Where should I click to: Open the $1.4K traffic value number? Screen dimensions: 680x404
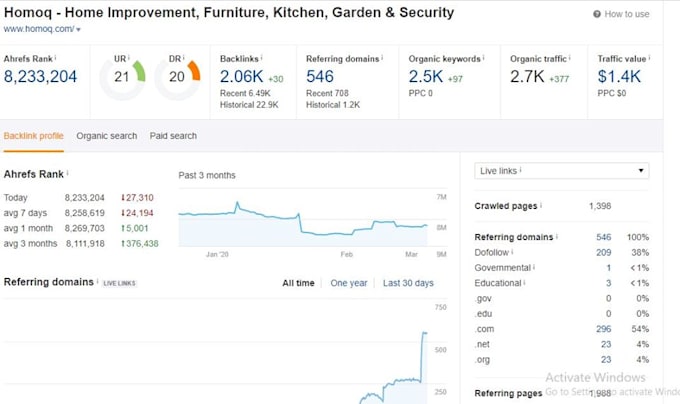tap(619, 77)
